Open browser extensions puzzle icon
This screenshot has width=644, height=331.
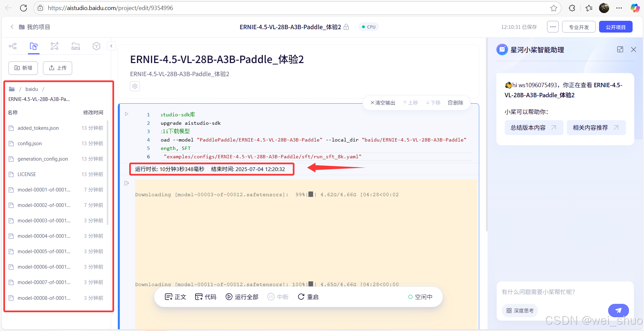tap(572, 8)
